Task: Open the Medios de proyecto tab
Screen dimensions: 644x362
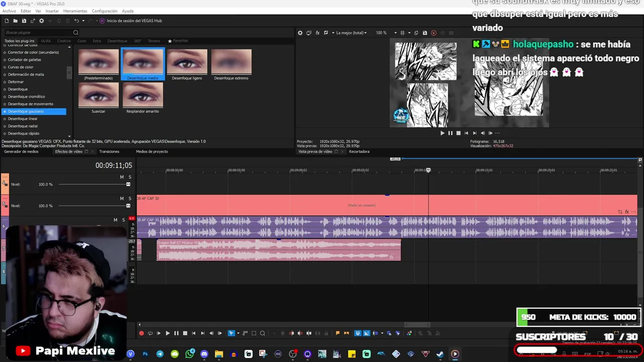Action: tap(152, 151)
